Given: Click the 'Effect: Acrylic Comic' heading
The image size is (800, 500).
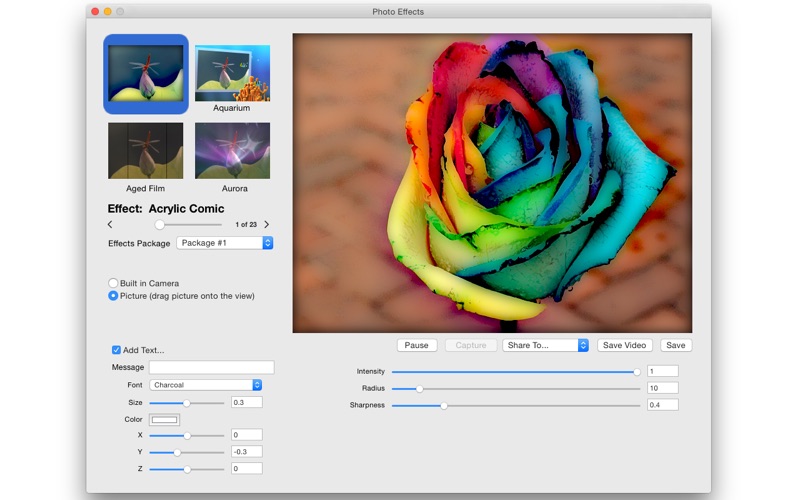Looking at the screenshot, I should click(166, 209).
